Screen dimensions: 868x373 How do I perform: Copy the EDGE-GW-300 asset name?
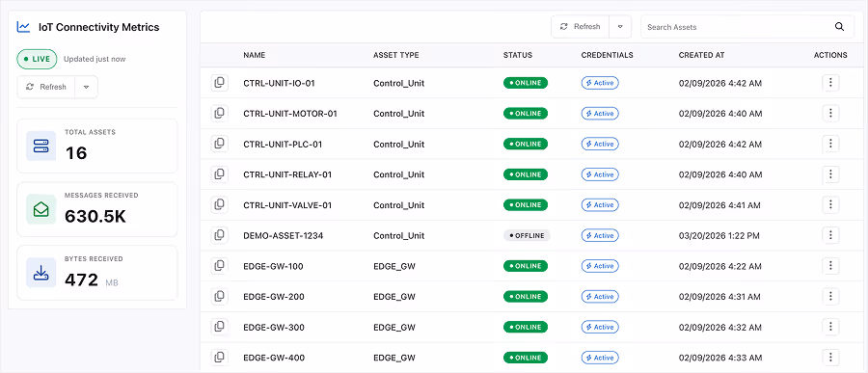click(220, 327)
